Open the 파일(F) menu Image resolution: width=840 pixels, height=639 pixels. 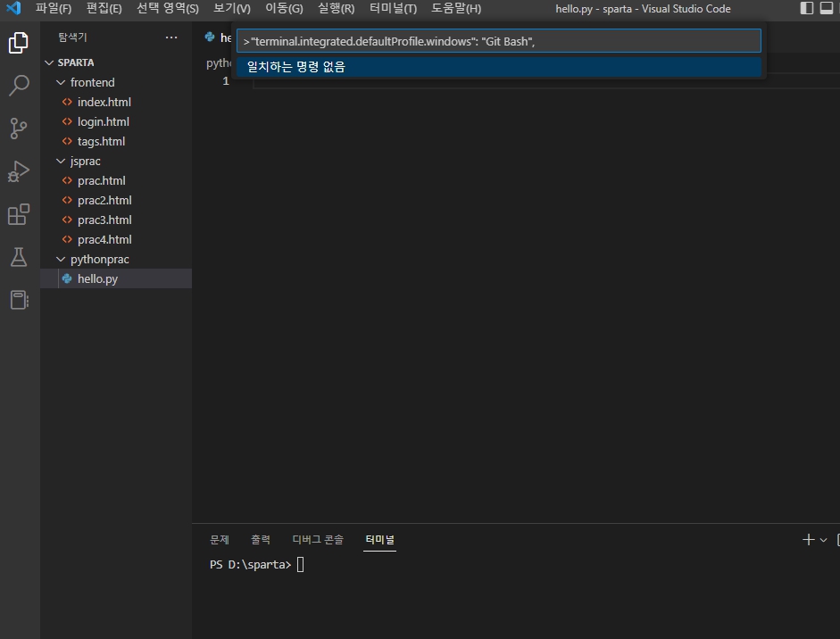pyautogui.click(x=54, y=9)
